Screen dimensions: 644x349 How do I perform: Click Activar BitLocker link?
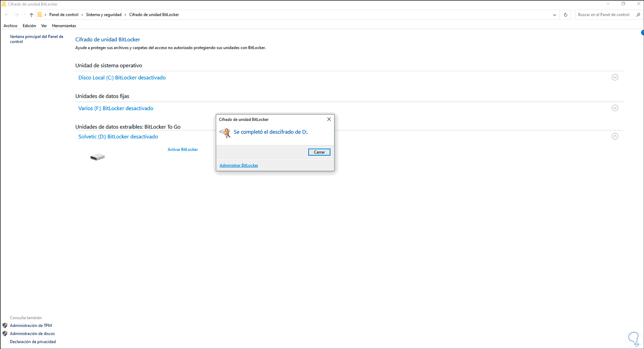click(183, 150)
